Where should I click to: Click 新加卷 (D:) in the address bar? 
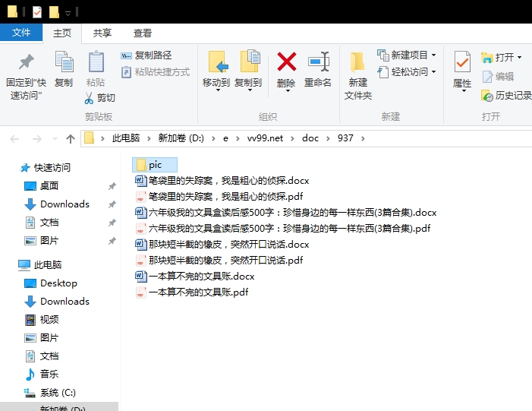click(181, 138)
